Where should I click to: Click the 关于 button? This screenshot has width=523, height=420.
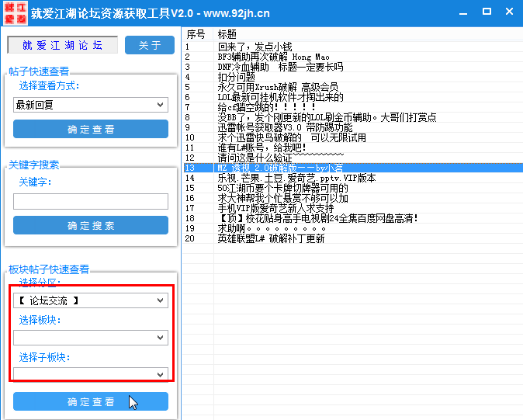pyautogui.click(x=150, y=45)
